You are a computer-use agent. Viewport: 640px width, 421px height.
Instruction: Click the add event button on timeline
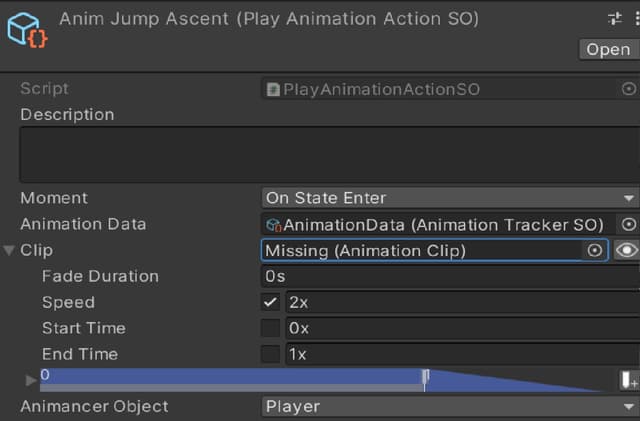[628, 380]
